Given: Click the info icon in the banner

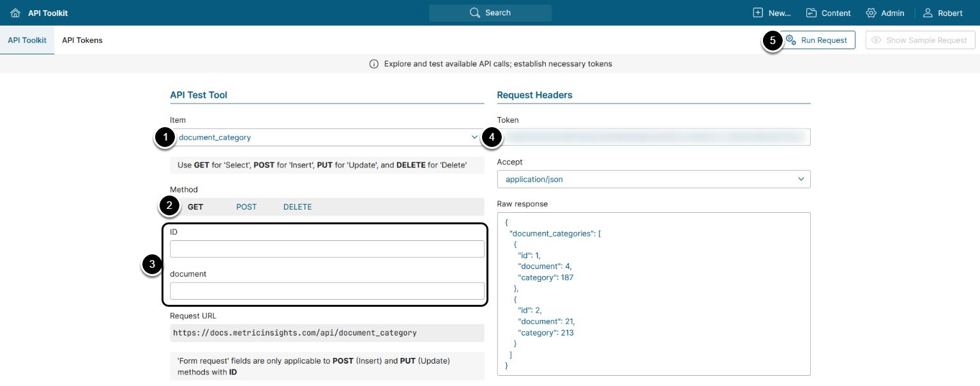Looking at the screenshot, I should (374, 64).
